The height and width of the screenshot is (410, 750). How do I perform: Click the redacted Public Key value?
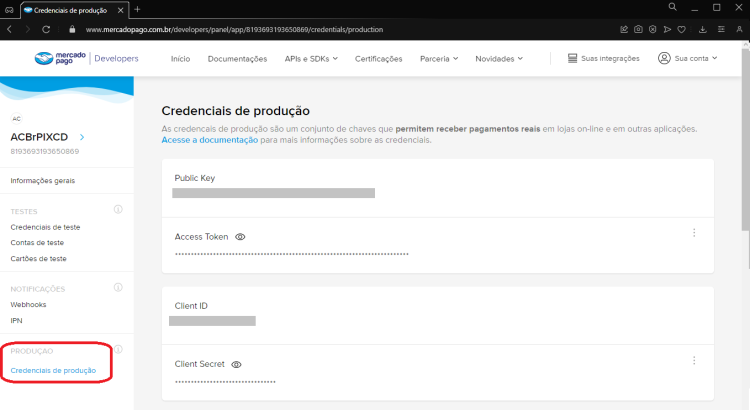274,193
